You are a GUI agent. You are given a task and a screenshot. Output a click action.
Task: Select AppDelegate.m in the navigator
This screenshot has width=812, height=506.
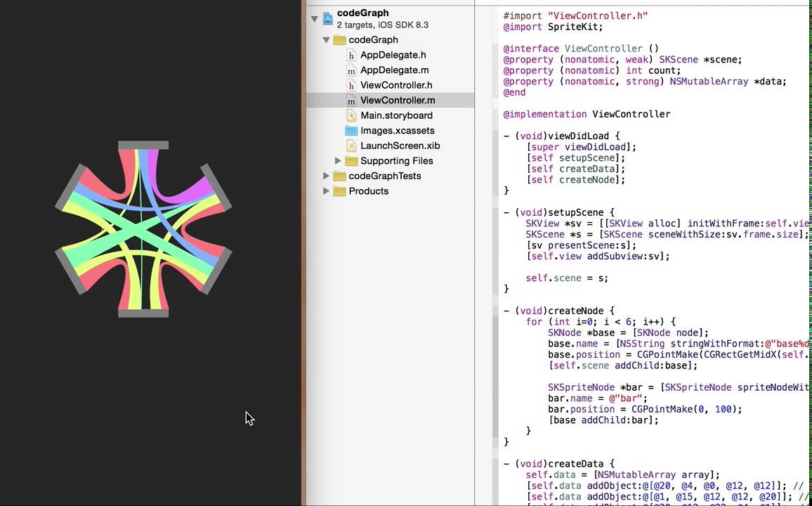coord(395,70)
